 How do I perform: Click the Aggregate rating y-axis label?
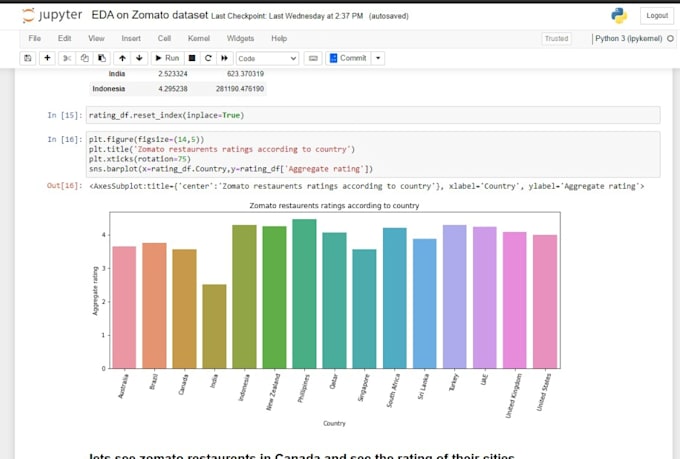95,291
